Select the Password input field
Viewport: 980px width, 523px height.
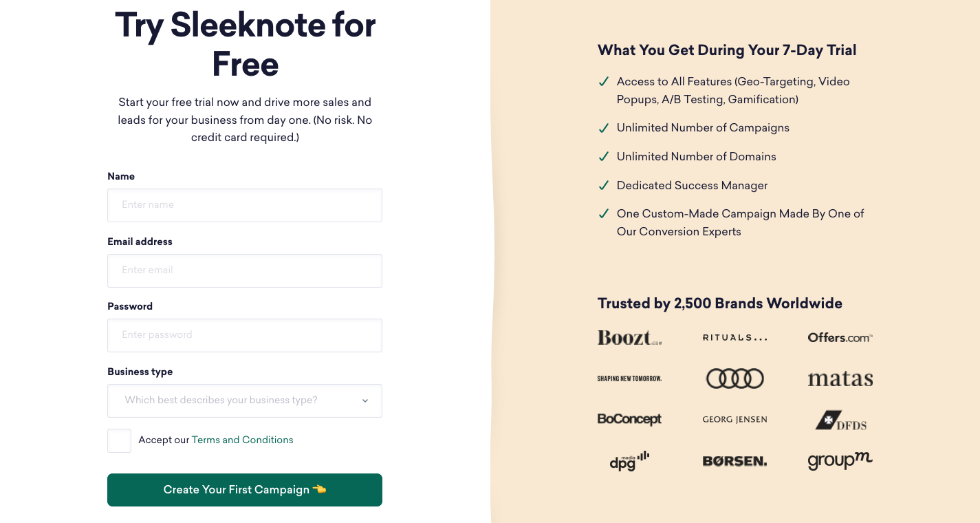click(x=244, y=335)
